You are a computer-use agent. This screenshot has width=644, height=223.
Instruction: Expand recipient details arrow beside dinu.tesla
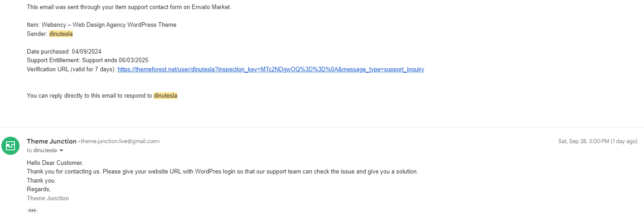point(61,151)
